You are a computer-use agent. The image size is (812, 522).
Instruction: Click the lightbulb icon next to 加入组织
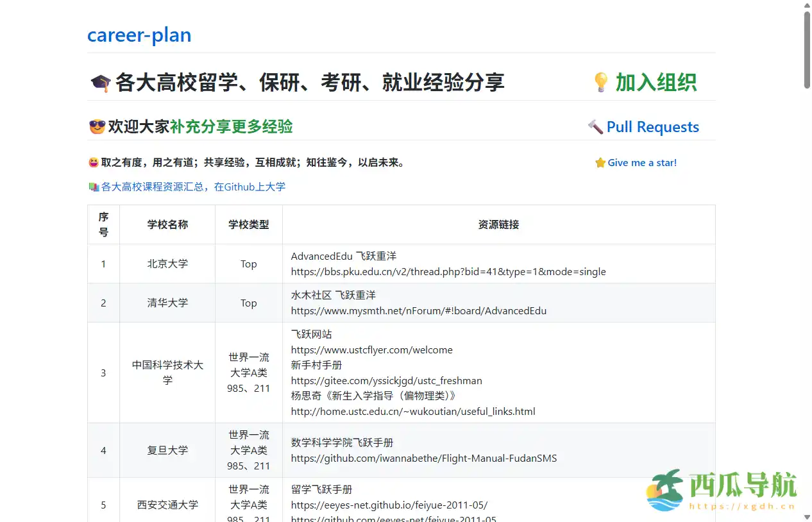point(600,82)
